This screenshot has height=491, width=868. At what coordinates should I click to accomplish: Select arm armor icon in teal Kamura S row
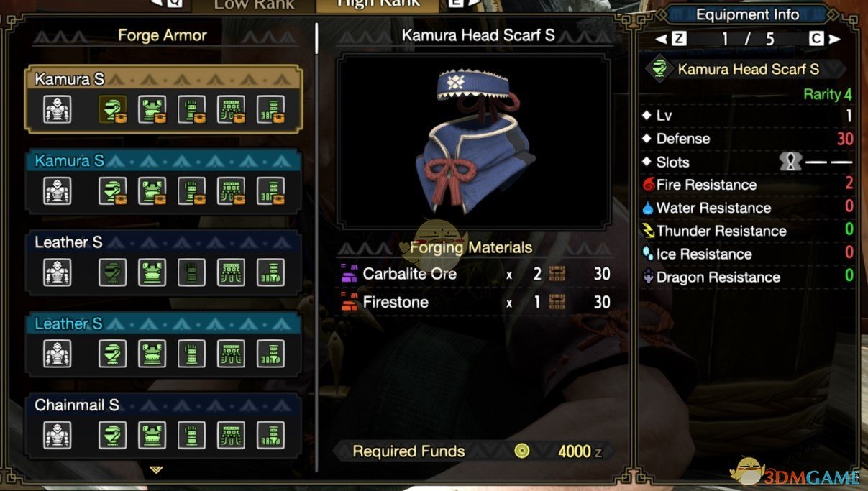point(191,191)
